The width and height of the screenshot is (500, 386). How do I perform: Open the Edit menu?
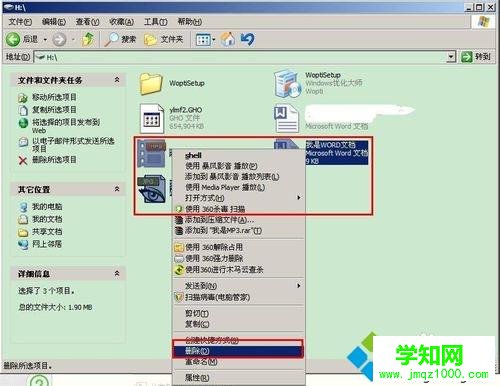coord(54,22)
